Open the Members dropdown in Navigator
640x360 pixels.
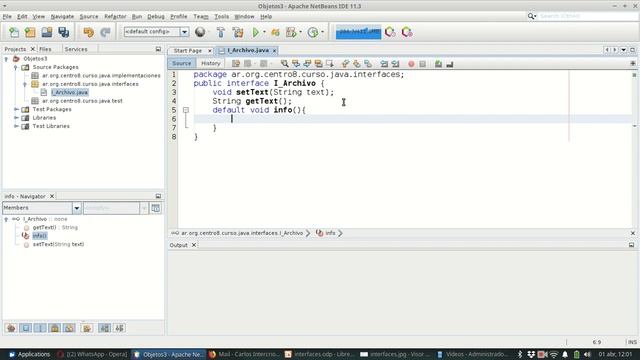(x=77, y=208)
